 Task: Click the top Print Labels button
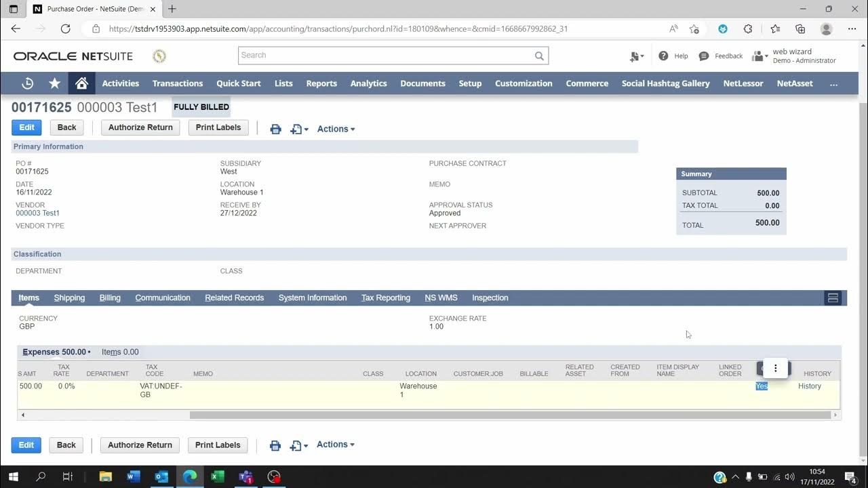218,127
